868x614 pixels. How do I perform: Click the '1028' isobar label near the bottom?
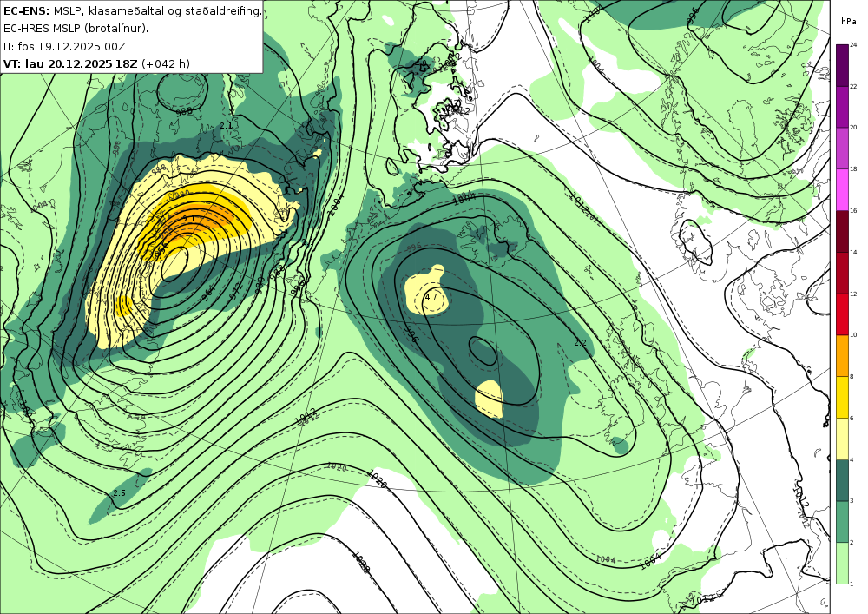point(361,561)
